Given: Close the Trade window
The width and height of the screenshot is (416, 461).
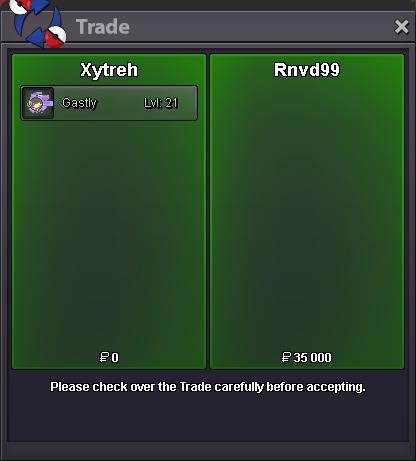Looking at the screenshot, I should (x=401, y=27).
